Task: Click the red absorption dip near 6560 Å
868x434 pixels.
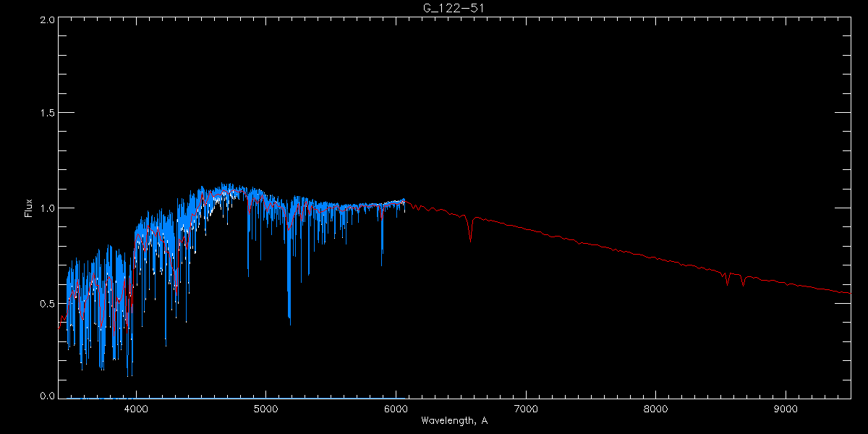Action: 471,230
